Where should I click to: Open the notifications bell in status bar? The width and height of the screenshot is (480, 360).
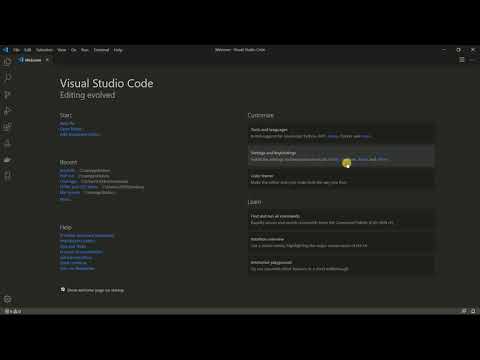pyautogui.click(x=473, y=311)
